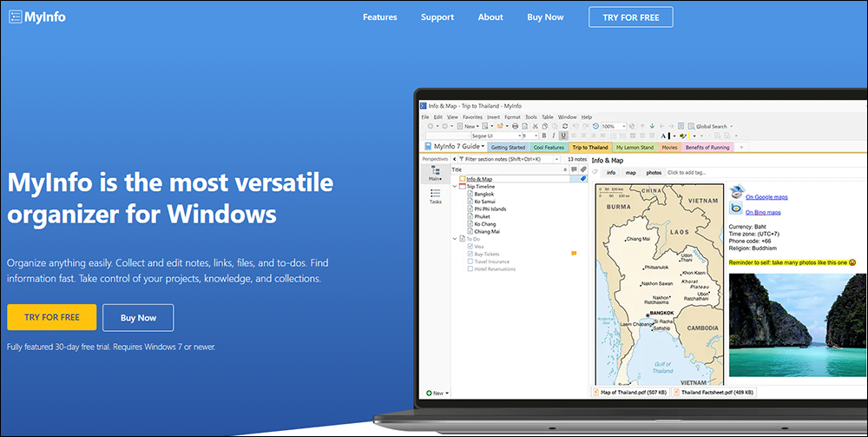The image size is (868, 437).
Task: Click the blue tag icon on Info & Map row
Action: (x=583, y=178)
